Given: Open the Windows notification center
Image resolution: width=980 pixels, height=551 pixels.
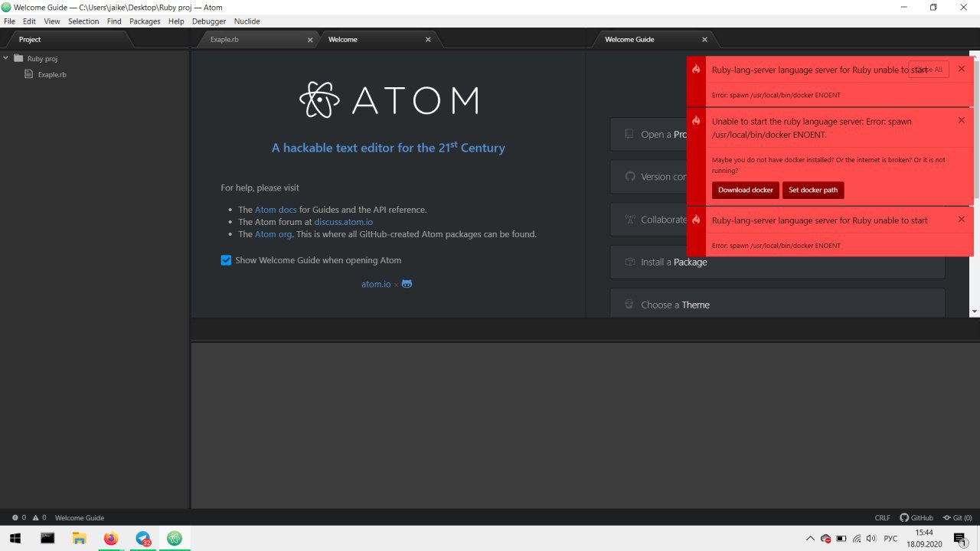Looking at the screenshot, I should tap(961, 539).
